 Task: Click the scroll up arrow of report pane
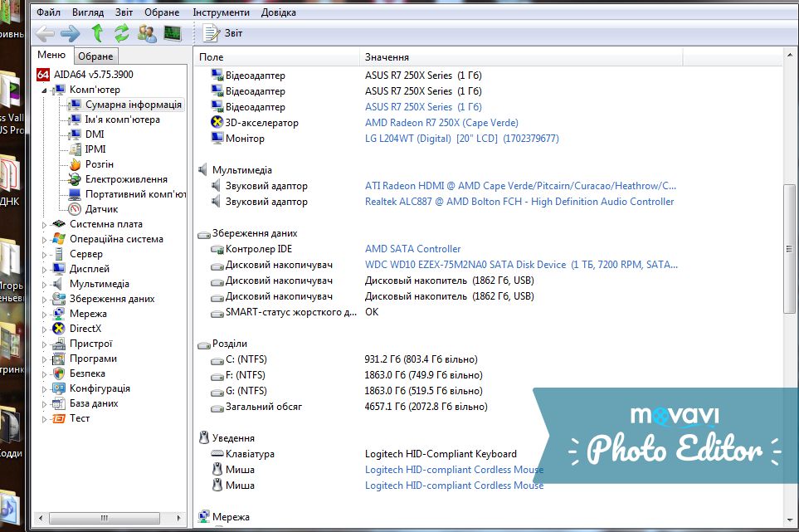point(790,55)
